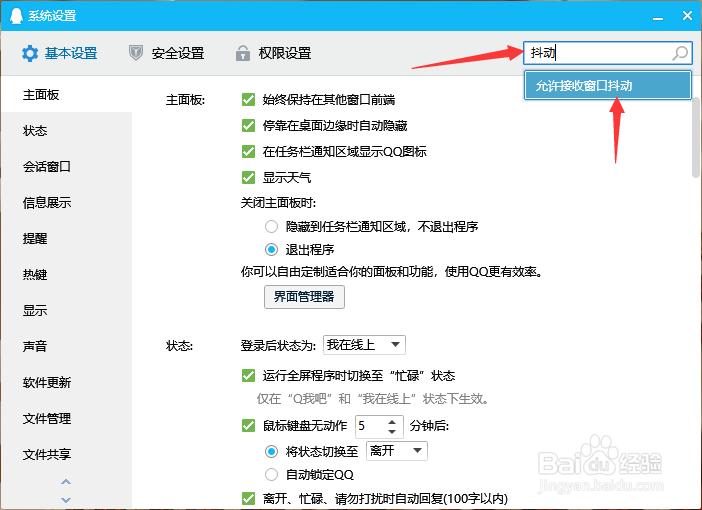Image resolution: width=702 pixels, height=510 pixels.
Task: Click the sidebar down chevron arrow
Action: click(66, 500)
